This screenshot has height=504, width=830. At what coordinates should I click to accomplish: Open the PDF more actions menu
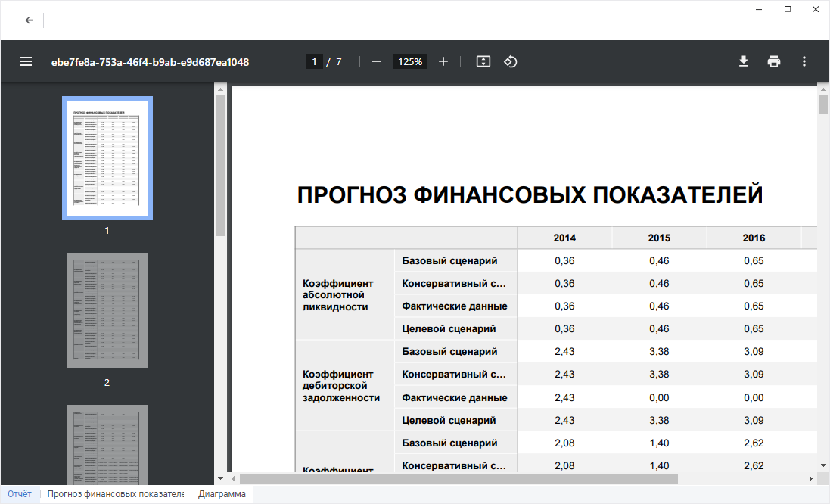pyautogui.click(x=804, y=61)
